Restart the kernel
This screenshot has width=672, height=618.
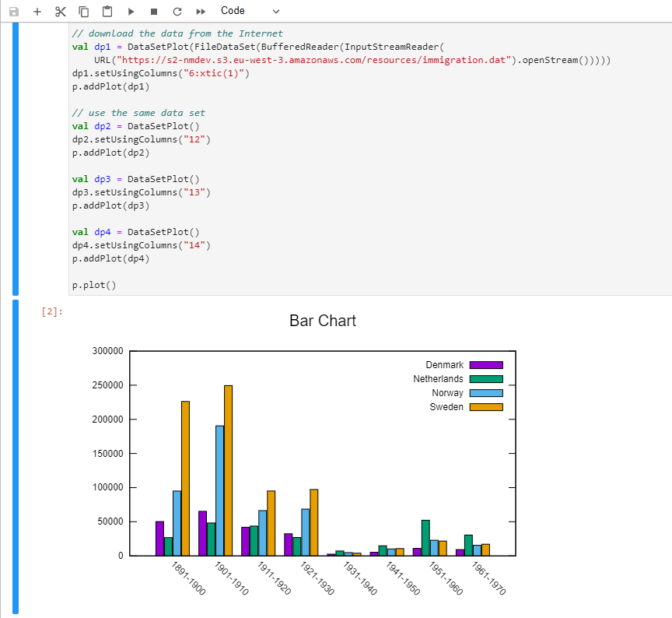pos(176,11)
